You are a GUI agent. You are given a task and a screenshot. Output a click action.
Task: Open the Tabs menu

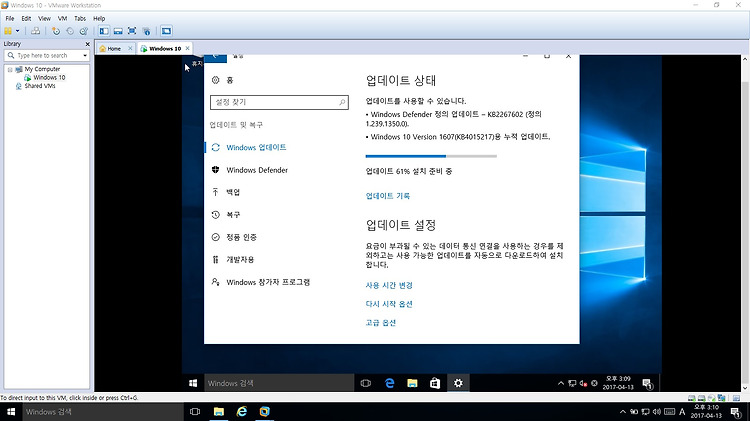pyautogui.click(x=80, y=19)
